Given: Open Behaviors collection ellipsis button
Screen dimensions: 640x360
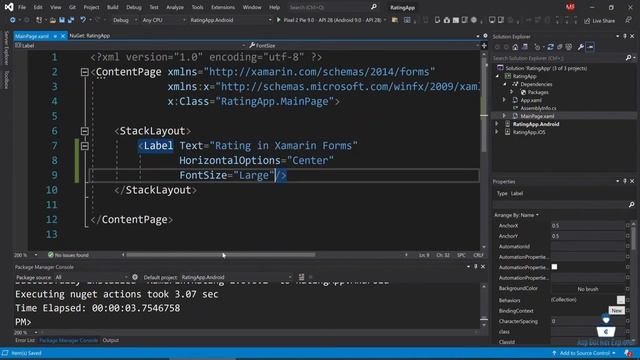Looking at the screenshot, I should pos(620,300).
